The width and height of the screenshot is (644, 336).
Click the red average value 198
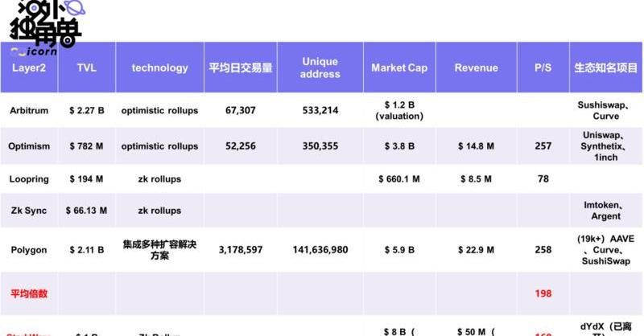(x=543, y=293)
